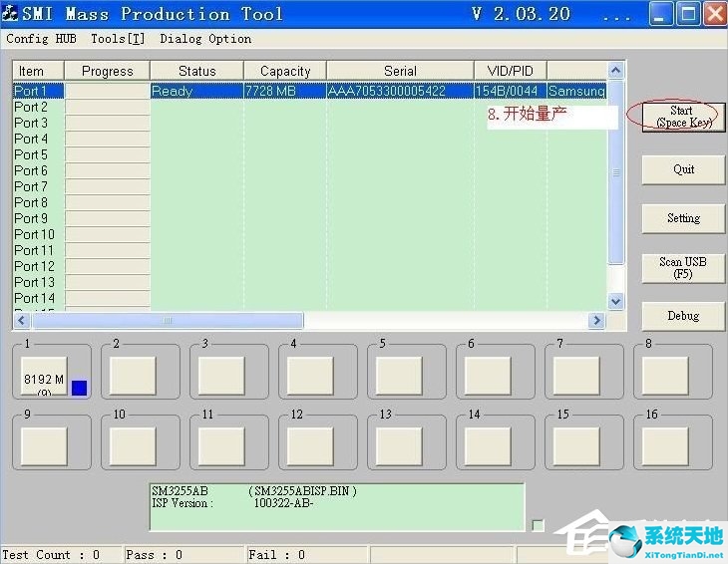728x564 pixels.
Task: Click the horizontal scrollbar thumb
Action: [x=168, y=320]
